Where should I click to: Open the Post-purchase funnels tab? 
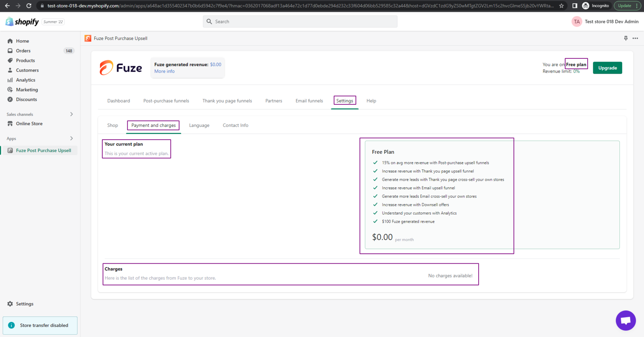pos(166,101)
